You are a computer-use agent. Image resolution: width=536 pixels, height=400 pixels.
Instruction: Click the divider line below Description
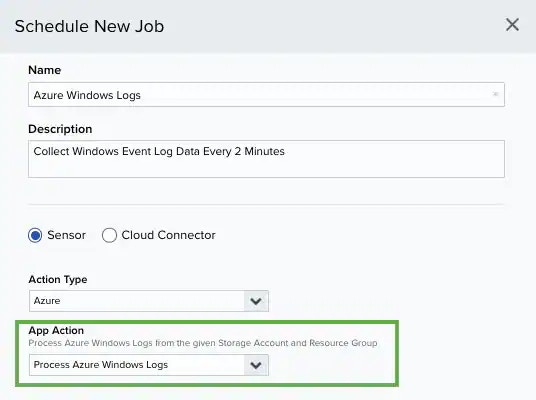pyautogui.click(x=266, y=205)
